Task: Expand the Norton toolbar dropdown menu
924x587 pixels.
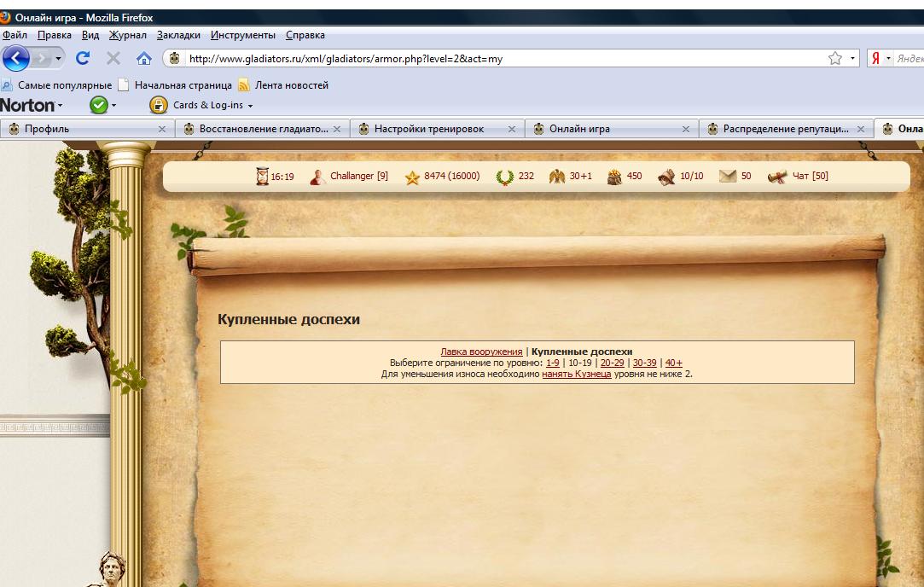Action: 60,106
